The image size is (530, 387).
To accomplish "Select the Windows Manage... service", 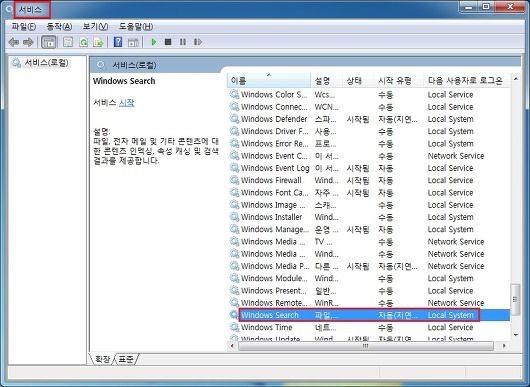I will point(274,229).
